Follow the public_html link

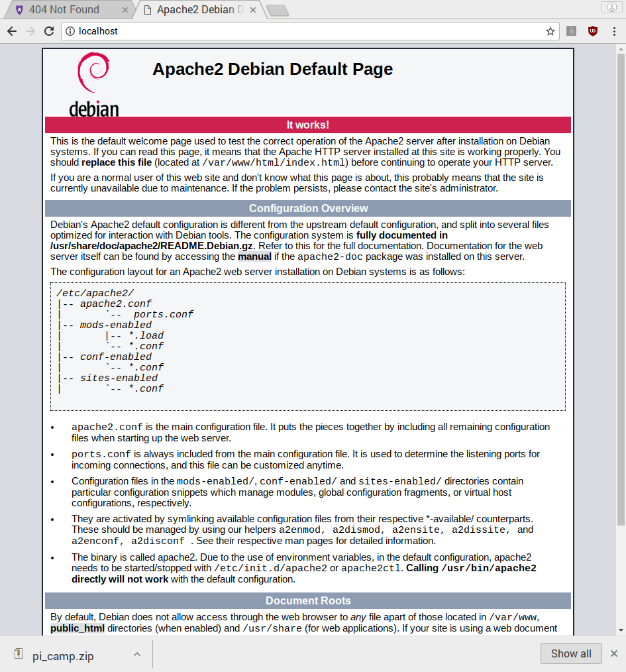click(x=78, y=628)
